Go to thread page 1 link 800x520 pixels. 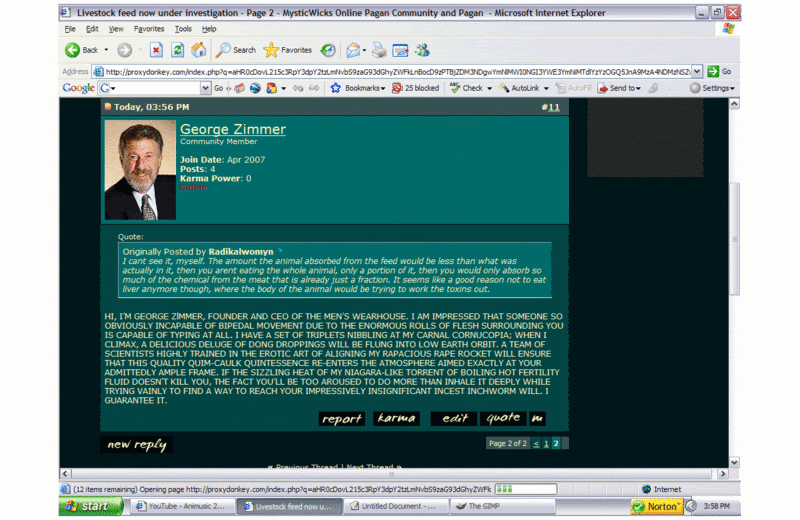coord(546,443)
